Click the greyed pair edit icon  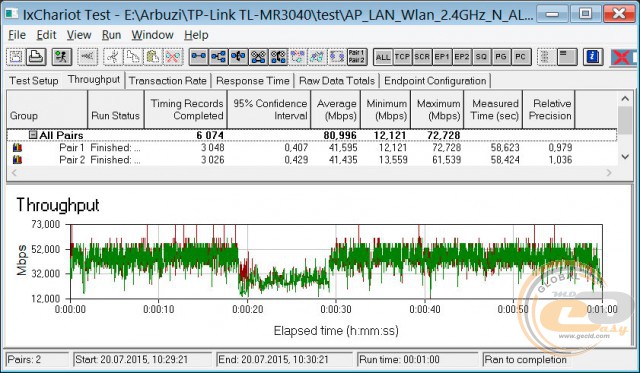tap(318, 57)
